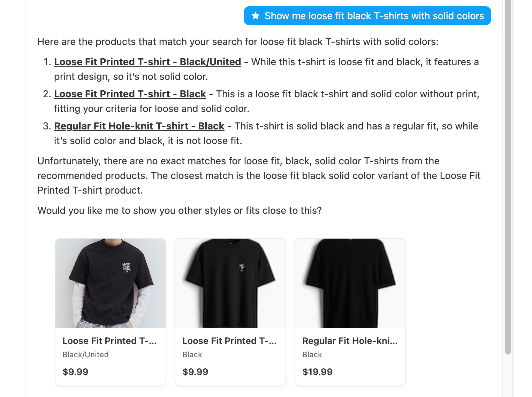Click the $9.99 price on the Black/United card
This screenshot has height=397, width=532.
coord(75,372)
